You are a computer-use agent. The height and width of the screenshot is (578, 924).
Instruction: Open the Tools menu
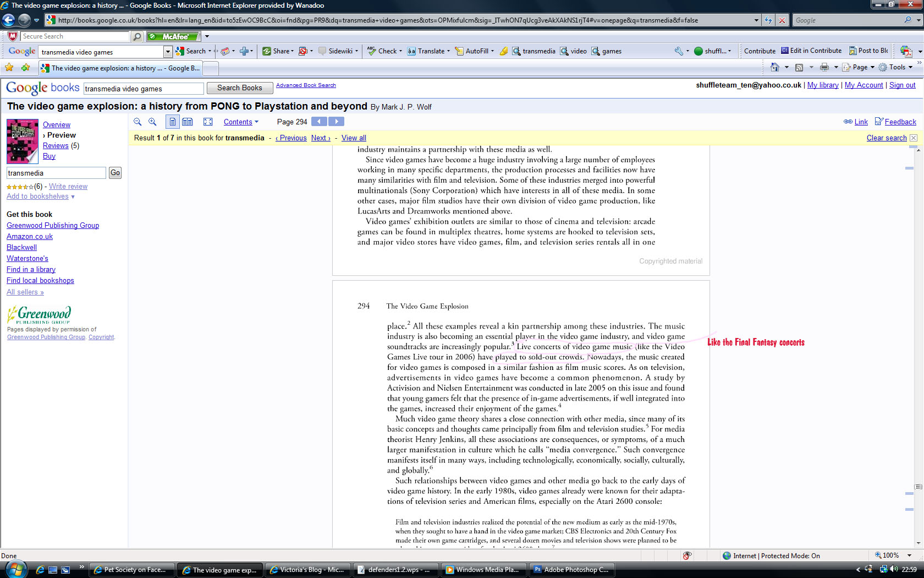[895, 67]
